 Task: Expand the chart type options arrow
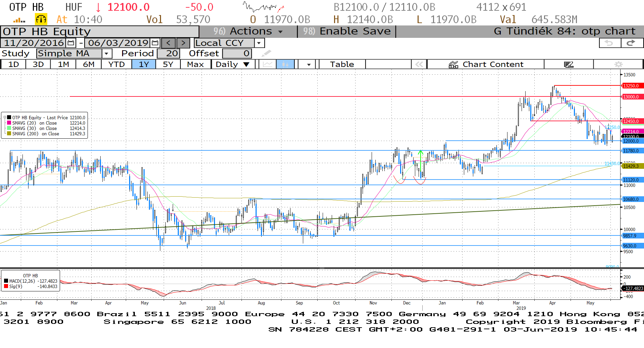pyautogui.click(x=309, y=64)
